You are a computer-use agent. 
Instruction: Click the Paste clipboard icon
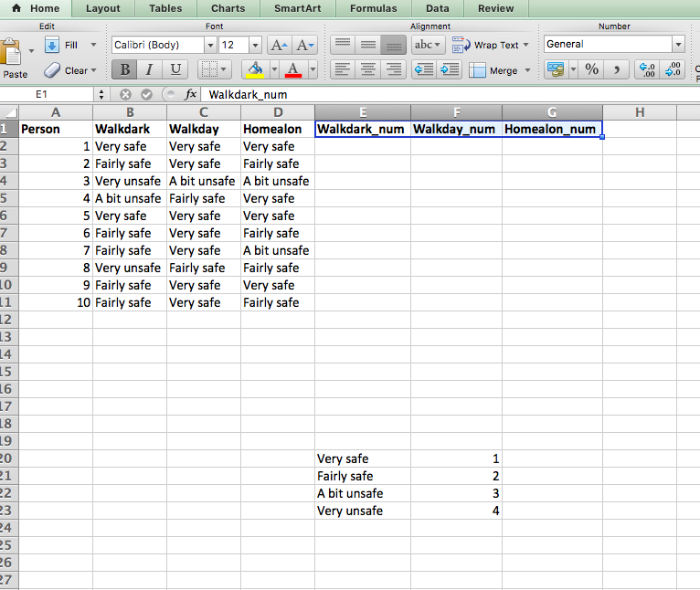13,52
